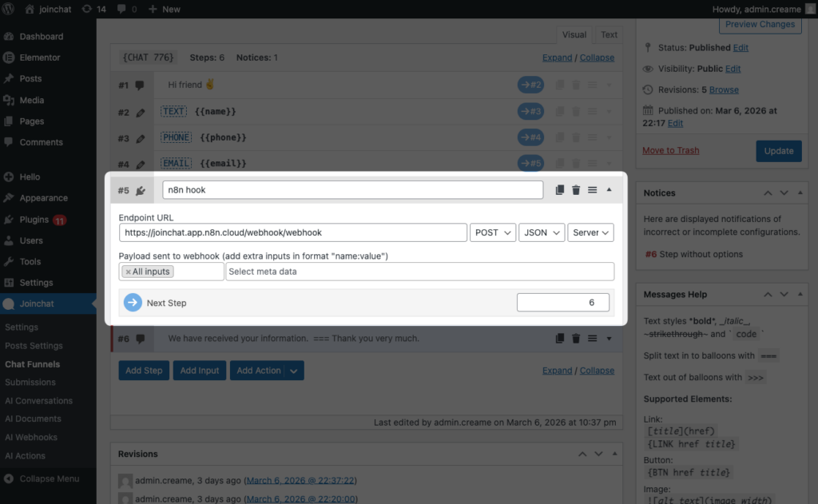Open revision March 6, 2026 @ 22:37:22
Viewport: 818px width, 504px height.
[300, 481]
